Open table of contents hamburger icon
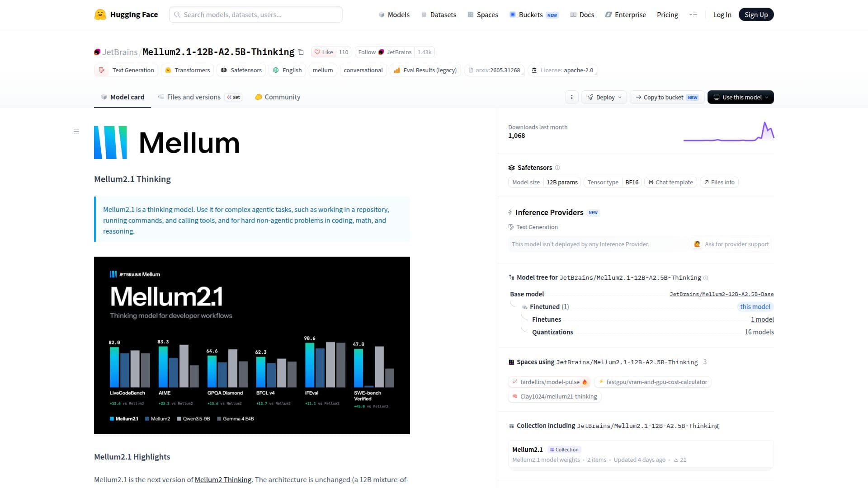The width and height of the screenshot is (868, 488). click(x=76, y=131)
